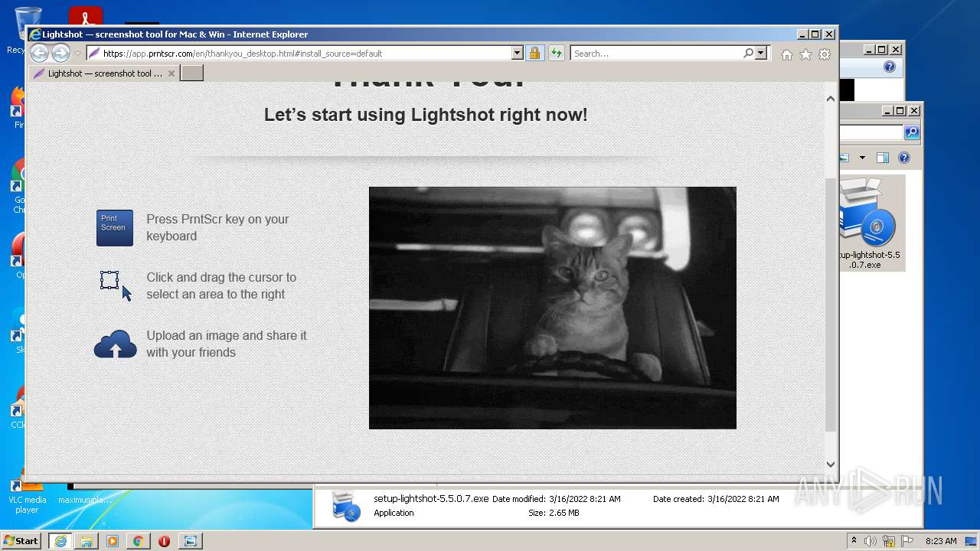Viewport: 980px width, 551px height.
Task: Click the Action Center flag icon
Action: [906, 541]
